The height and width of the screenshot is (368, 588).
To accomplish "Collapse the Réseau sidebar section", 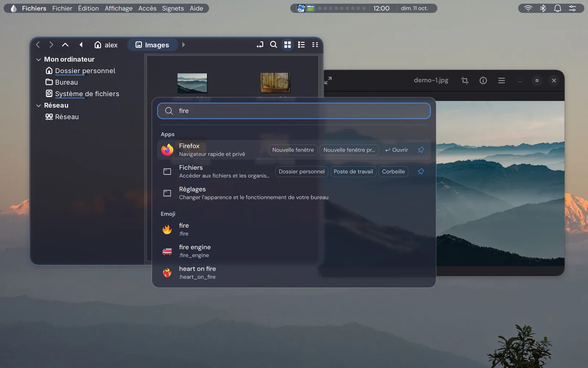I will [x=39, y=105].
